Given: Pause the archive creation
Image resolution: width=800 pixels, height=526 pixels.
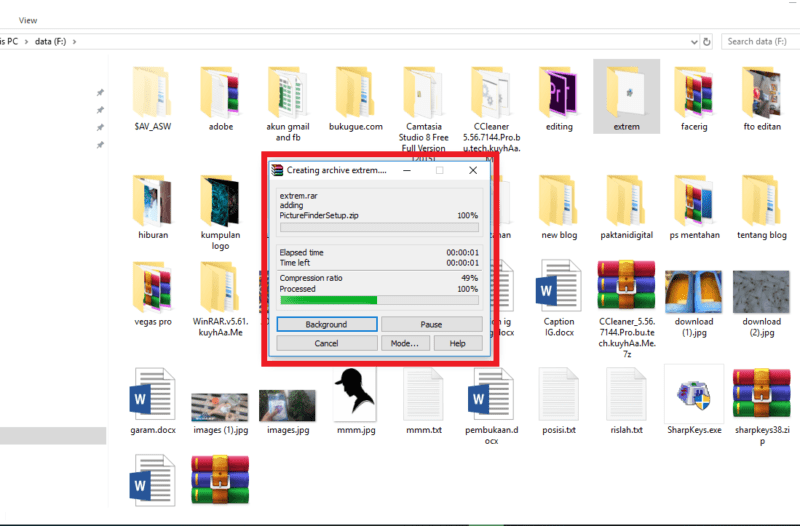Looking at the screenshot, I should pos(431,324).
